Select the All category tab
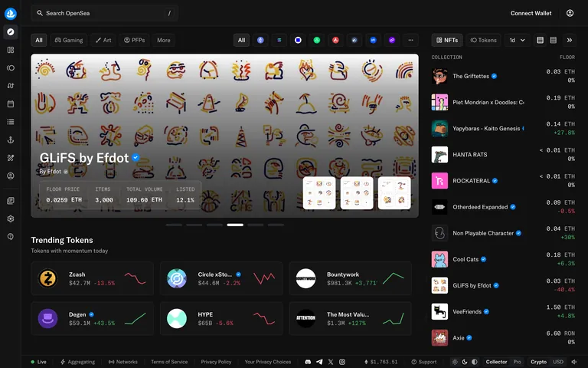This screenshot has height=368, width=588. pos(39,40)
